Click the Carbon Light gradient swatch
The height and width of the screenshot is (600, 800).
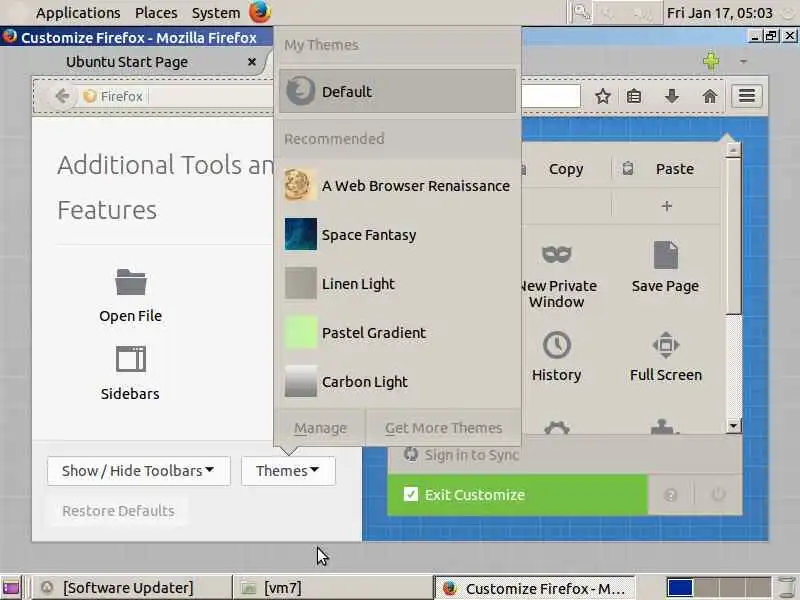point(301,381)
